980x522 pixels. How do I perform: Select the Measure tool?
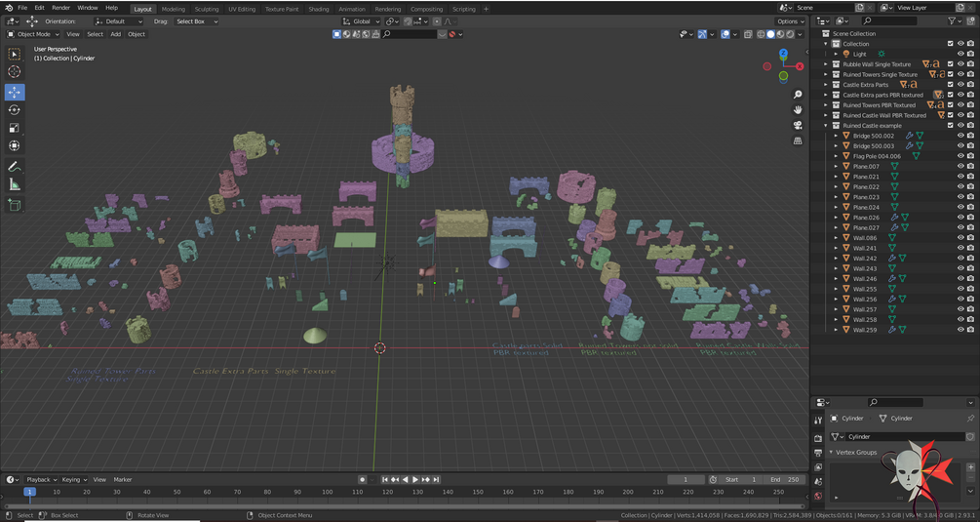[x=15, y=184]
